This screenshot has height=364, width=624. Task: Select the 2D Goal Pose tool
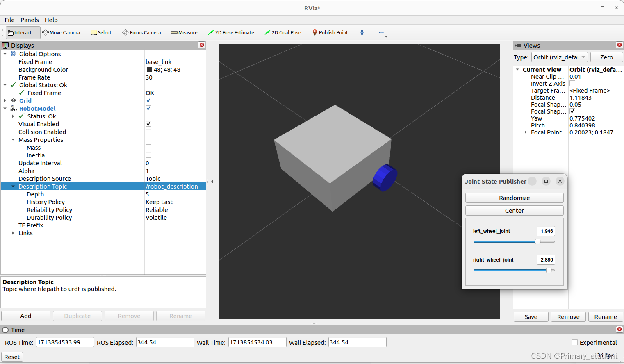(x=283, y=33)
